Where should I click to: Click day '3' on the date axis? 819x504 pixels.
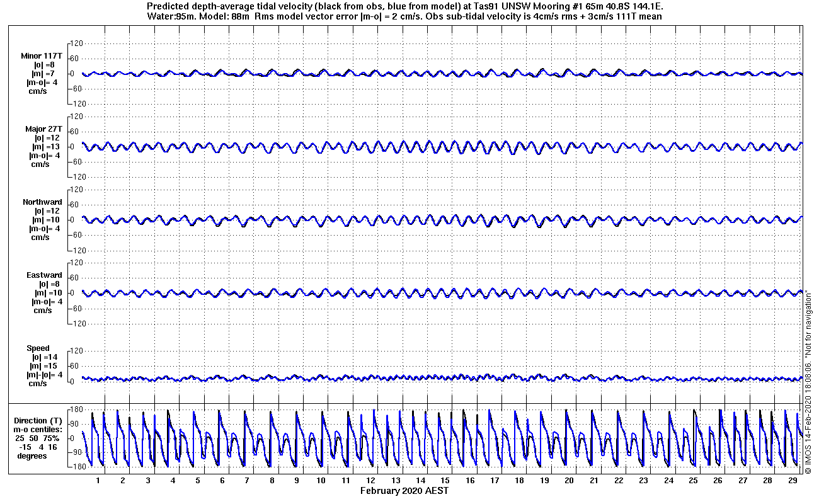[x=147, y=481]
